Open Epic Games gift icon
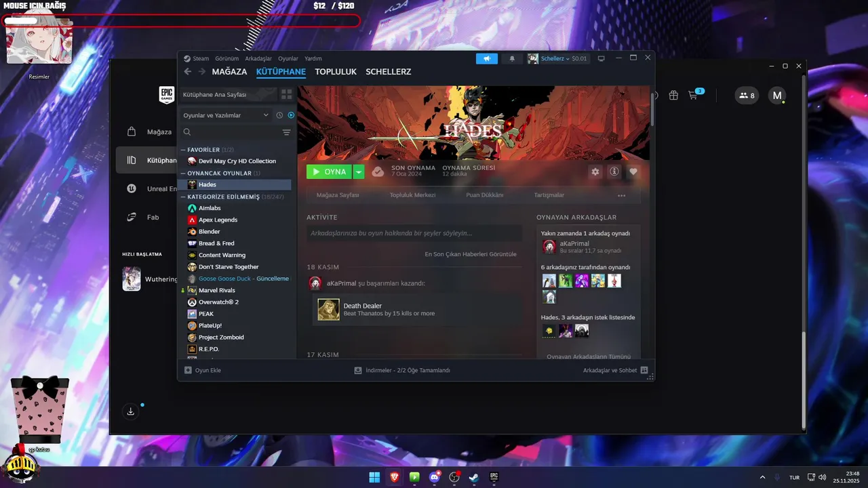 673,96
